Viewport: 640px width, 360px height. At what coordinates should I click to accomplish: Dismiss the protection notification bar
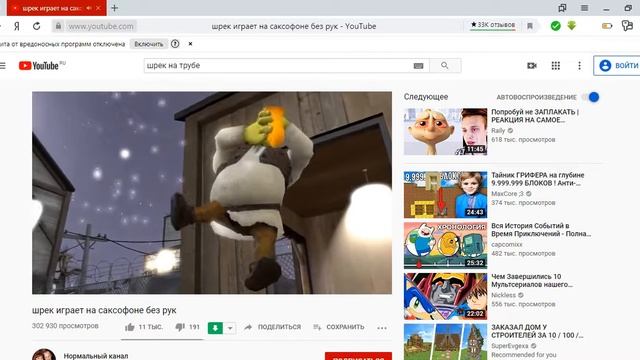coord(190,44)
